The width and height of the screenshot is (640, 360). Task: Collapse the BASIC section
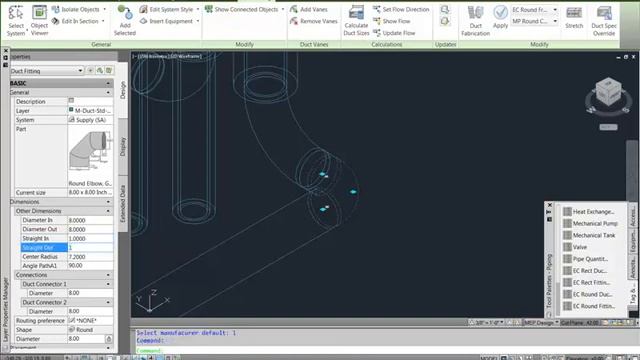click(108, 83)
